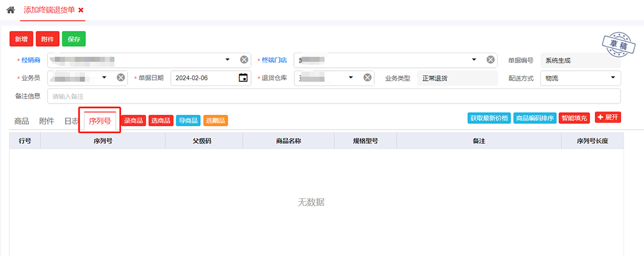Clear the 经销商 field with X icon
Screen dimensions: 644x256
[x=244, y=60]
